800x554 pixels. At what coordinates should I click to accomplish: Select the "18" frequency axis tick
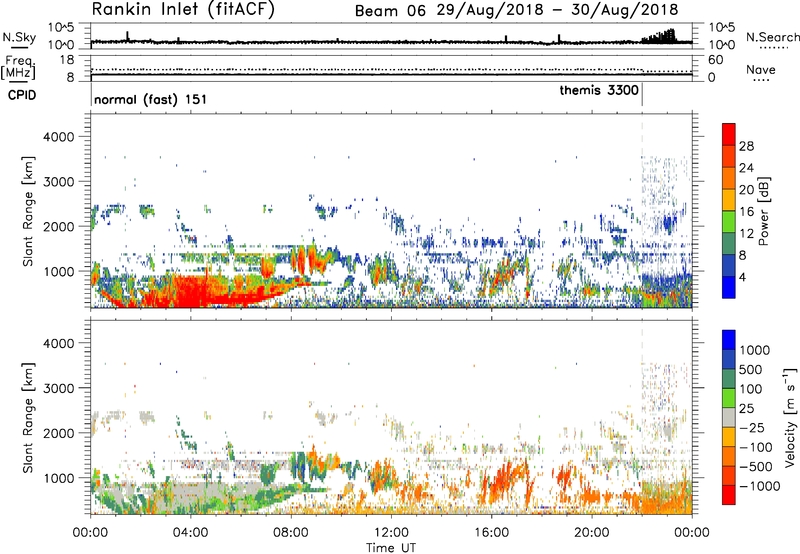[x=67, y=60]
